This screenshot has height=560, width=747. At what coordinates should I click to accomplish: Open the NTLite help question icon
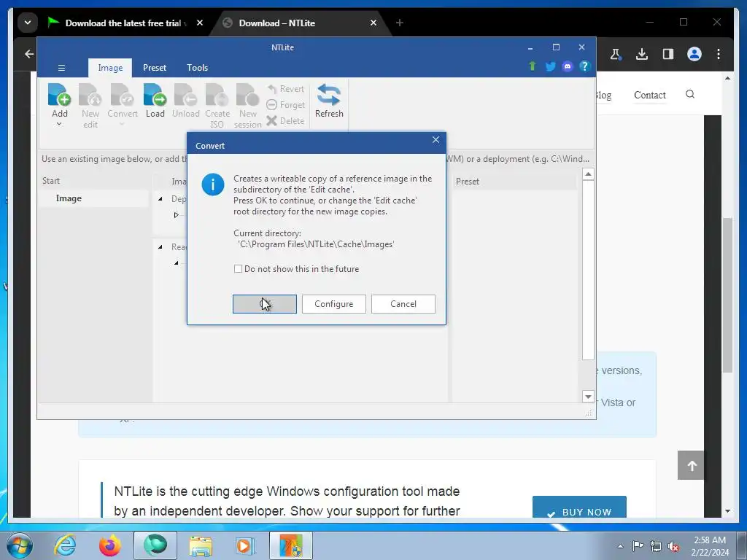pos(584,66)
